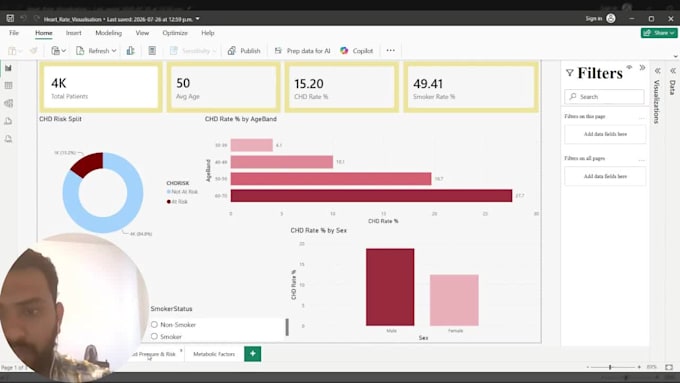Select the Total Patients card
Screen dimensions: 680x383
click(101, 87)
